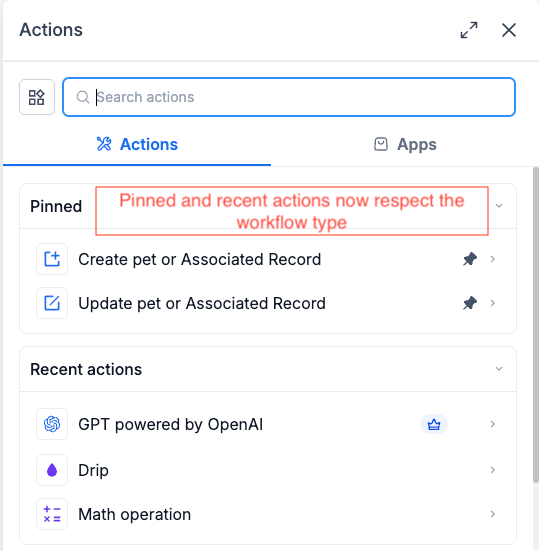
Task: Expand the Actions panel to full screen
Action: click(x=469, y=30)
